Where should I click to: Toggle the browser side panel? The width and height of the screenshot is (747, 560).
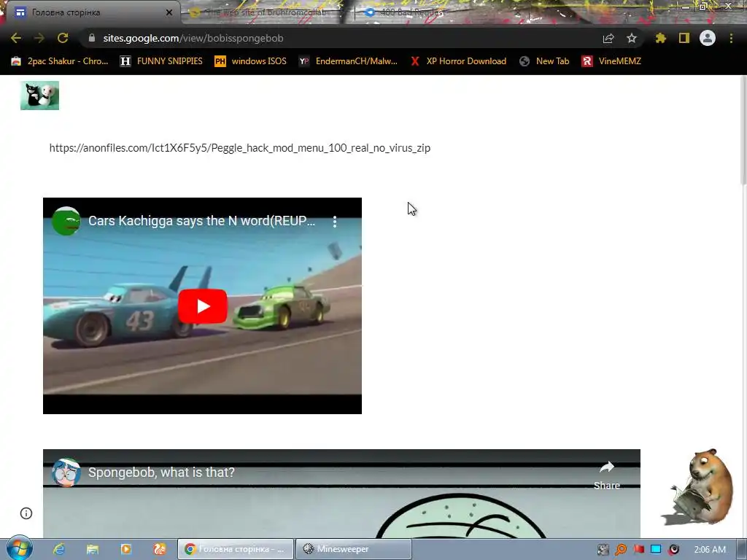tap(684, 38)
